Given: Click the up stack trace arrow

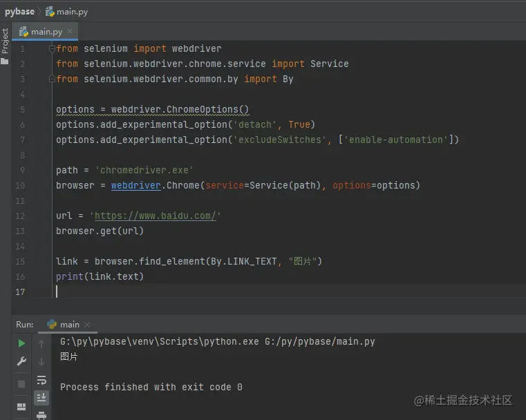Looking at the screenshot, I should point(41,343).
